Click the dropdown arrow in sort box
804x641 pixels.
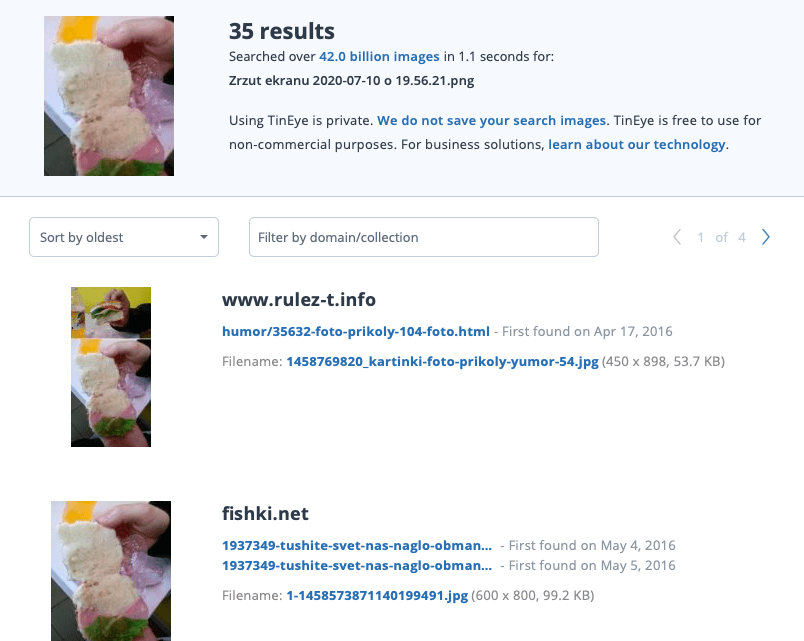[x=204, y=237]
